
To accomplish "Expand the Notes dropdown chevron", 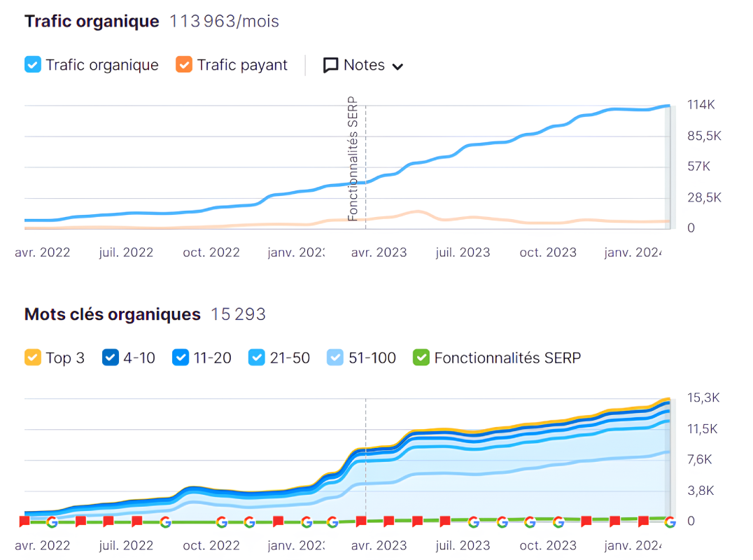I will click(397, 66).
